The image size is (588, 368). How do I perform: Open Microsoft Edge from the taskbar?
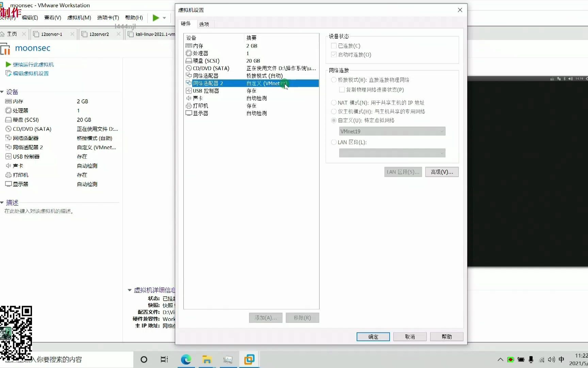click(186, 359)
